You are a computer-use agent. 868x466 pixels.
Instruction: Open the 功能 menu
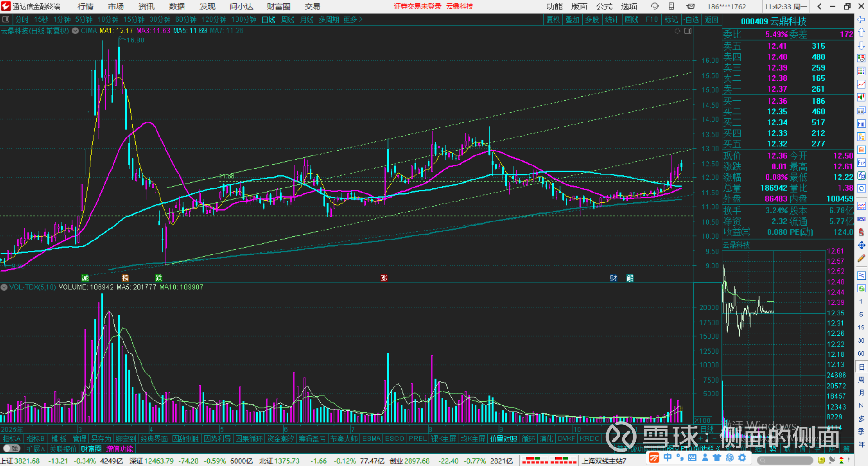554,6
